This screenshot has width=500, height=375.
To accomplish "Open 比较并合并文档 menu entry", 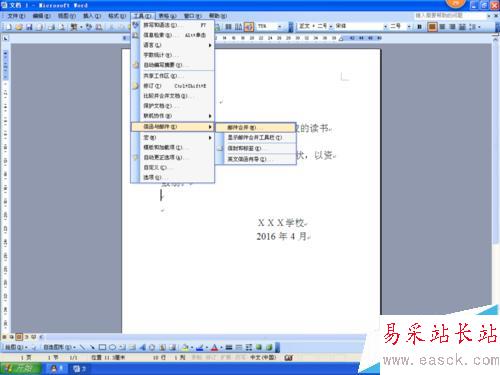I will tap(173, 96).
